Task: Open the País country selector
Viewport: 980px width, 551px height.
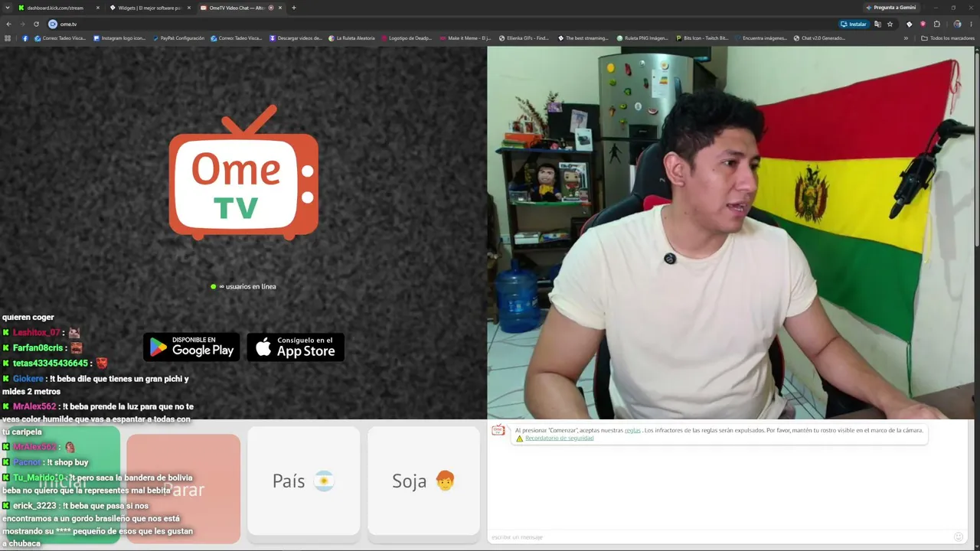Action: click(x=304, y=481)
